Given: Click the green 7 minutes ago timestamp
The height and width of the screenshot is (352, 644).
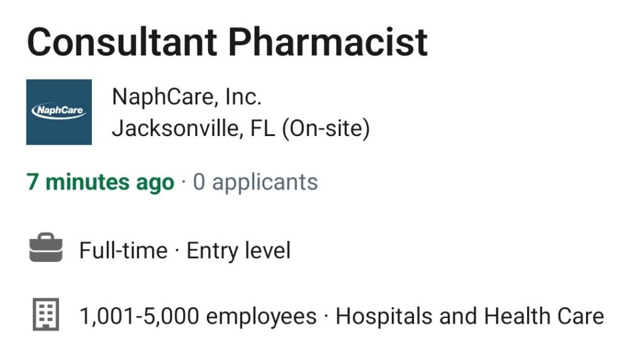Looking at the screenshot, I should (101, 182).
